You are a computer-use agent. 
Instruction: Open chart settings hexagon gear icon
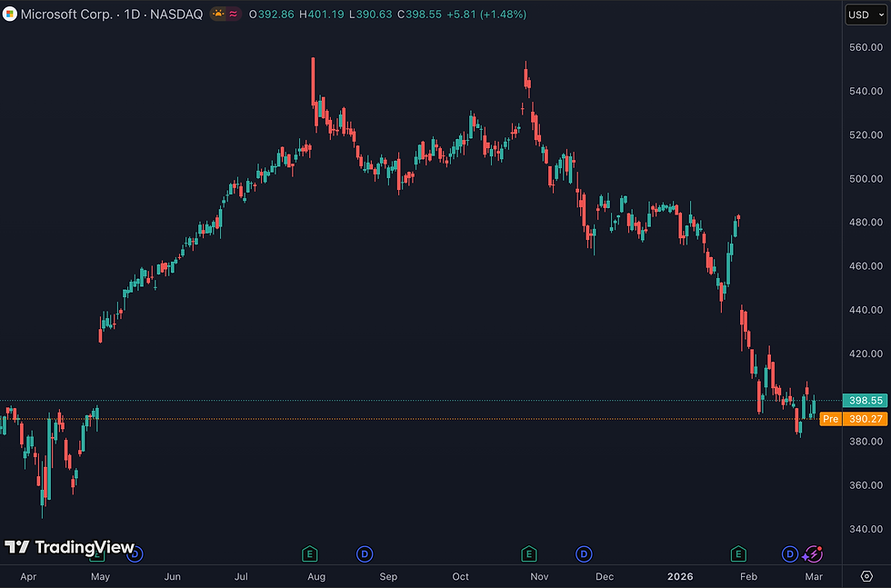pos(866,576)
